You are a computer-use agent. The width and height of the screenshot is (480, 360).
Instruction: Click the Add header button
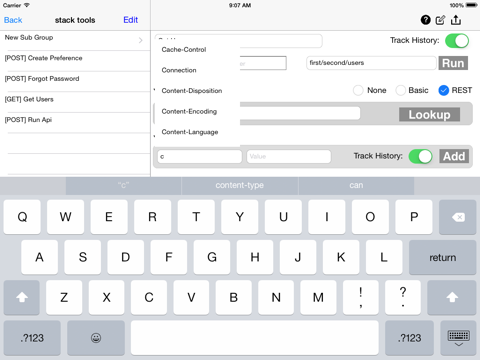pos(454,156)
